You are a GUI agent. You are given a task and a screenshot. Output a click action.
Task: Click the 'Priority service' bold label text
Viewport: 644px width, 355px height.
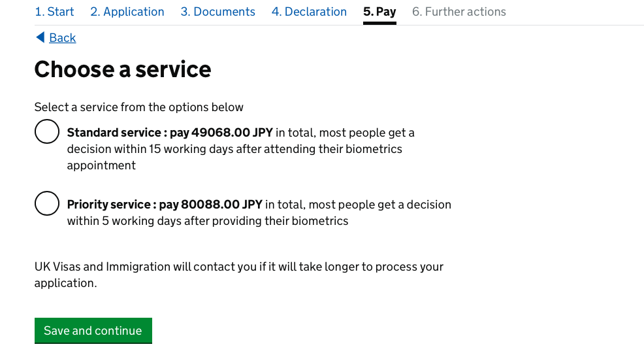coord(108,205)
